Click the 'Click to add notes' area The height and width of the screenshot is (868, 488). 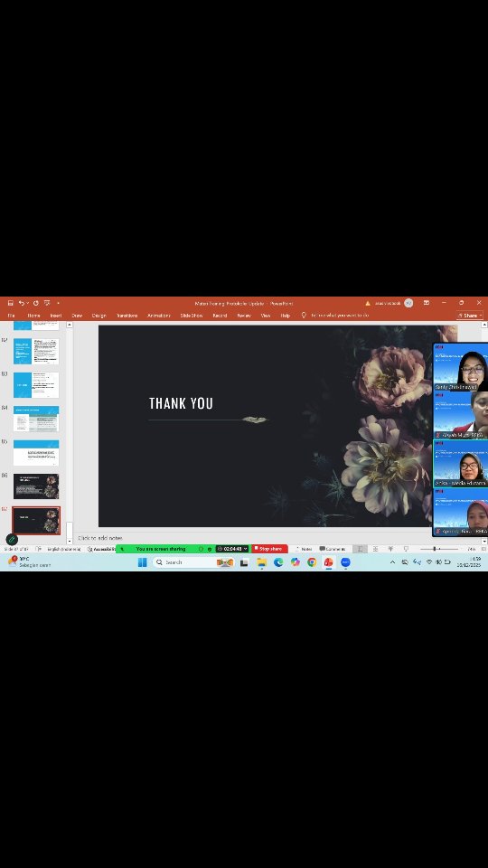100,538
